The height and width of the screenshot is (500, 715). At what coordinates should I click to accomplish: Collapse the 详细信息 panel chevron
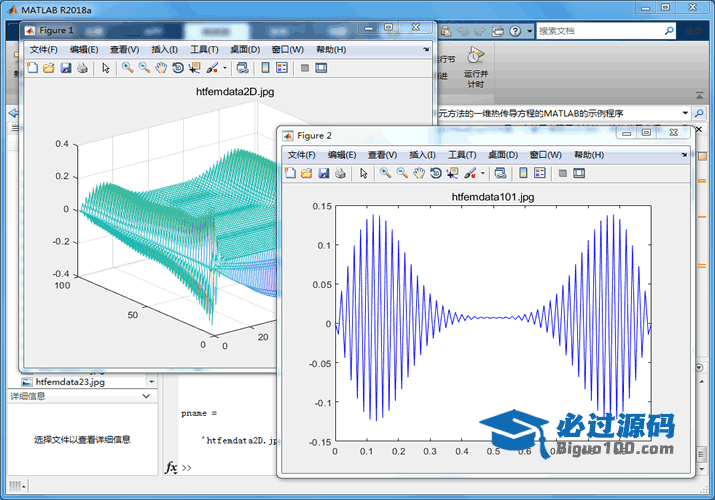(x=146, y=396)
